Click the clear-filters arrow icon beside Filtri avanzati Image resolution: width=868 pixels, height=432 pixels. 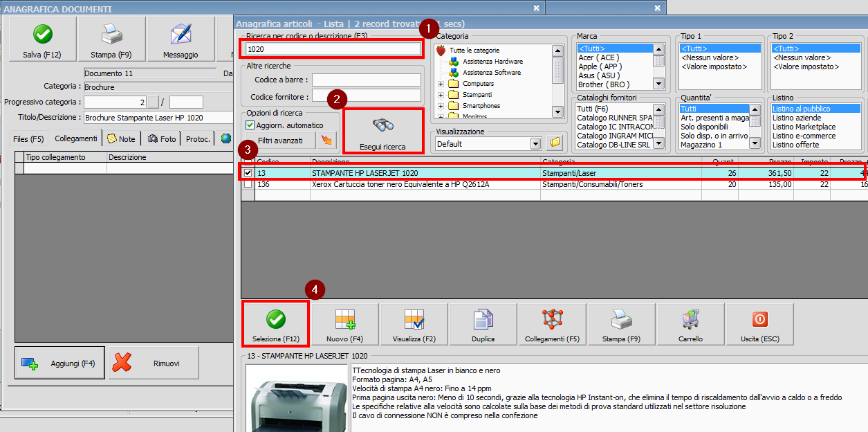point(327,141)
